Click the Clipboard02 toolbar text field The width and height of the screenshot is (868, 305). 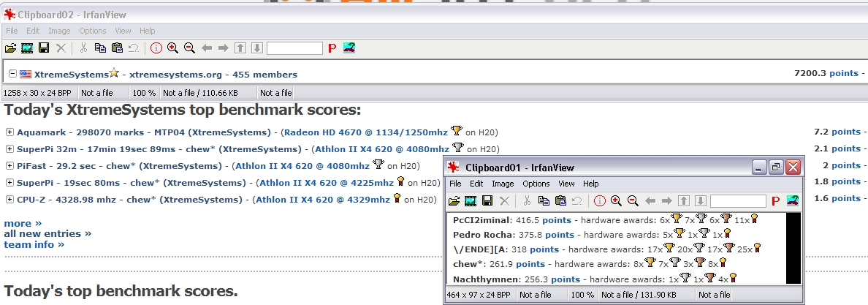point(294,48)
